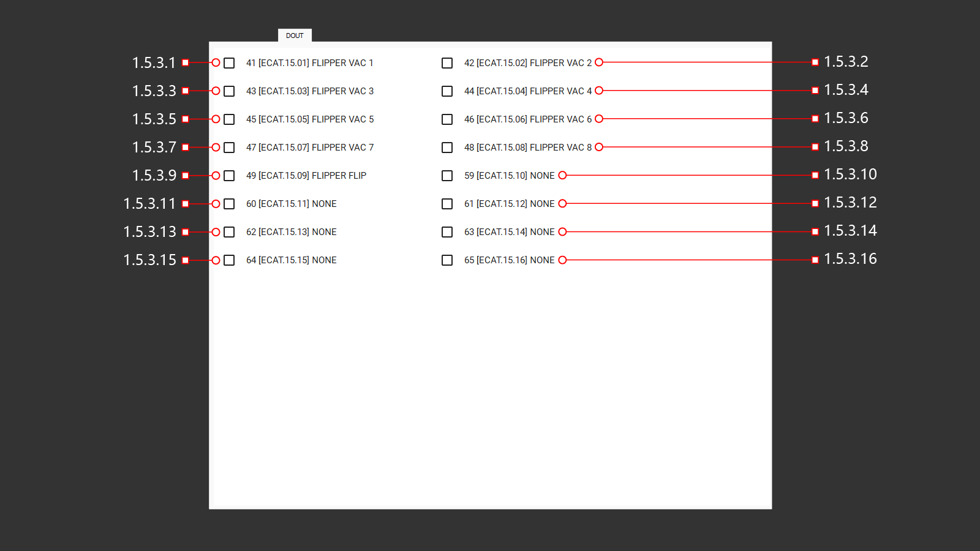Check the 48 FLIPPER VAC 8 checkbox
The height and width of the screenshot is (551, 980).
(447, 148)
